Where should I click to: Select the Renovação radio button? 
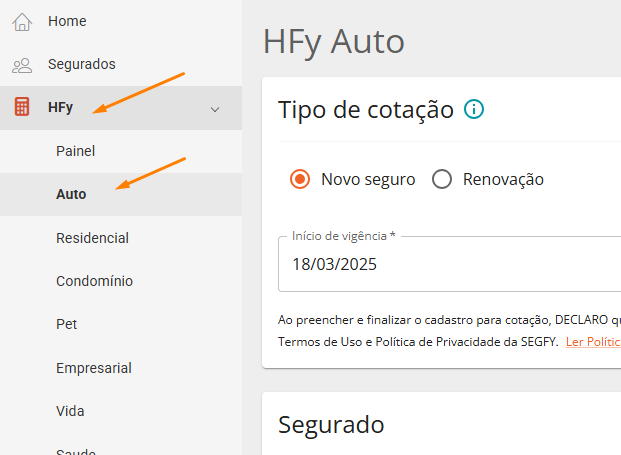(x=442, y=179)
